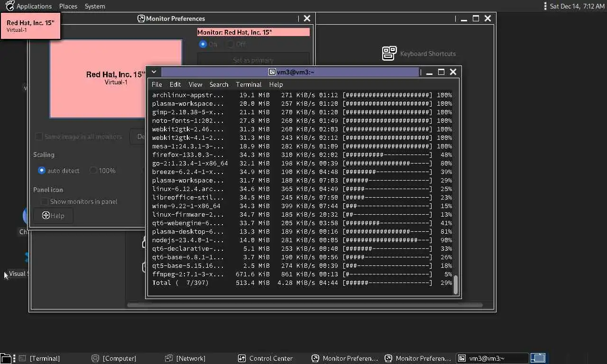Viewport: 607px width, 364px height.
Task: Click the Computer icon in the taskbar entry
Action: [x=95, y=358]
